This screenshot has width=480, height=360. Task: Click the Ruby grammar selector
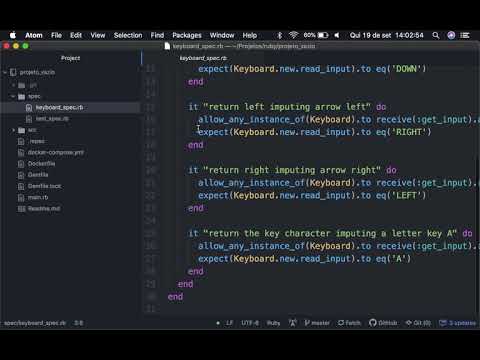click(273, 323)
